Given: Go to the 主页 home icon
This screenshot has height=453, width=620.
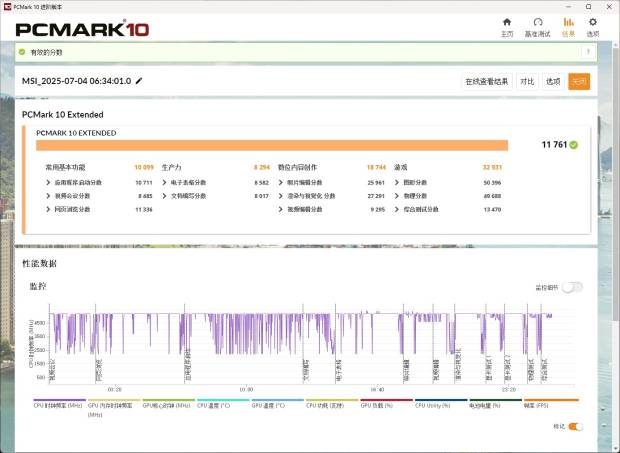Looking at the screenshot, I should click(507, 22).
